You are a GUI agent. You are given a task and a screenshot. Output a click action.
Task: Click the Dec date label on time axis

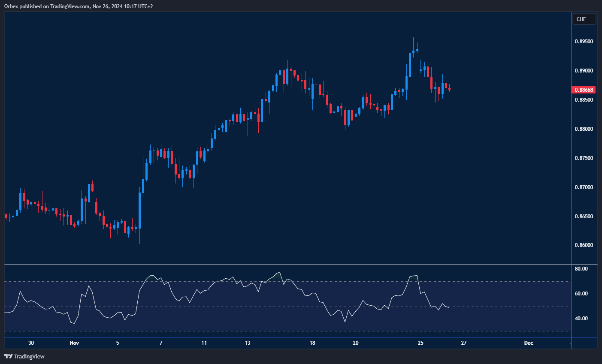(x=529, y=343)
